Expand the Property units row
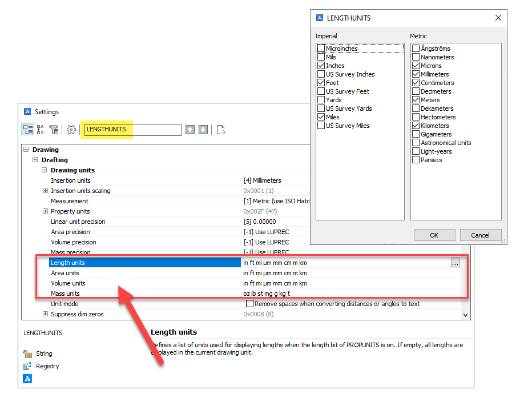Viewport: 532px width, 402px height. 46,211
